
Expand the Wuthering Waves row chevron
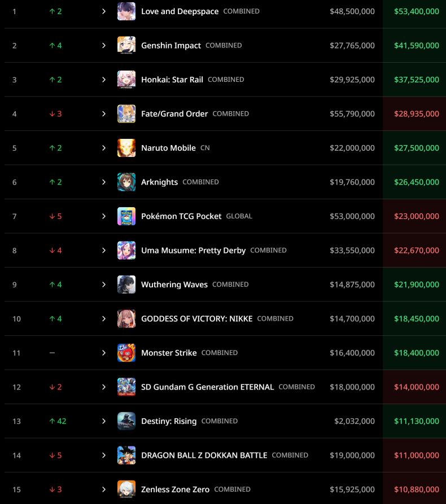[103, 284]
